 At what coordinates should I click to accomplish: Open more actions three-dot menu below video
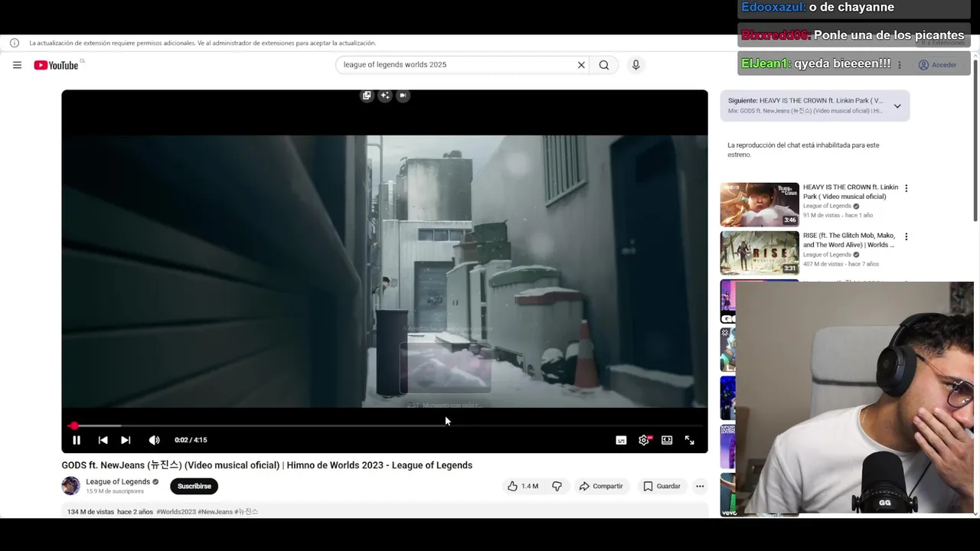point(700,486)
